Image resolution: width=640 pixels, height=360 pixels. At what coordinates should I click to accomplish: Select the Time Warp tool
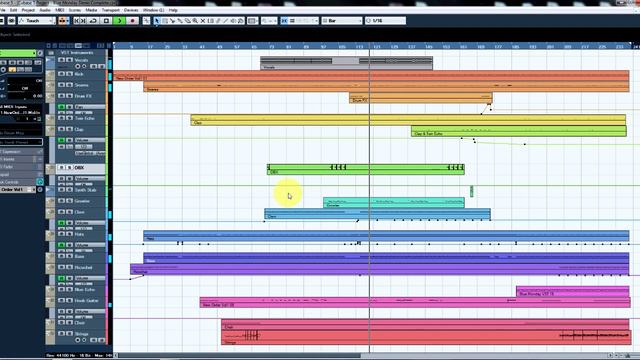click(210, 20)
